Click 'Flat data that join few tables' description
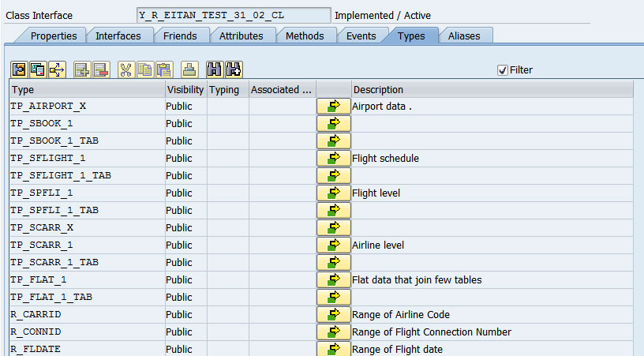The image size is (644, 356). tap(417, 280)
